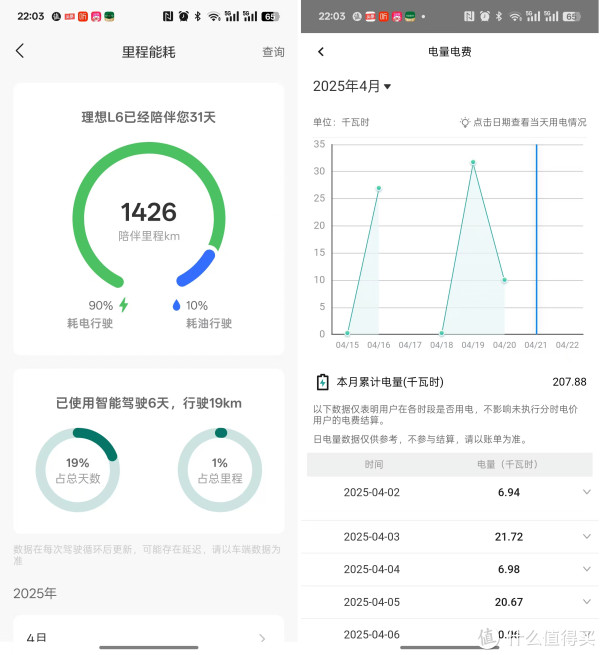Tap the alarm clock icon in left status bar
600x655 pixels.
point(183,16)
